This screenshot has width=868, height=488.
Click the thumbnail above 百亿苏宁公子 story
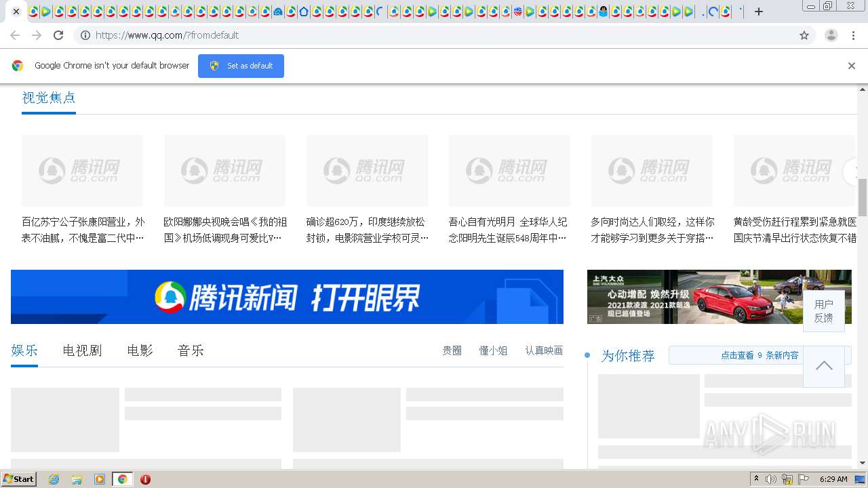click(82, 171)
